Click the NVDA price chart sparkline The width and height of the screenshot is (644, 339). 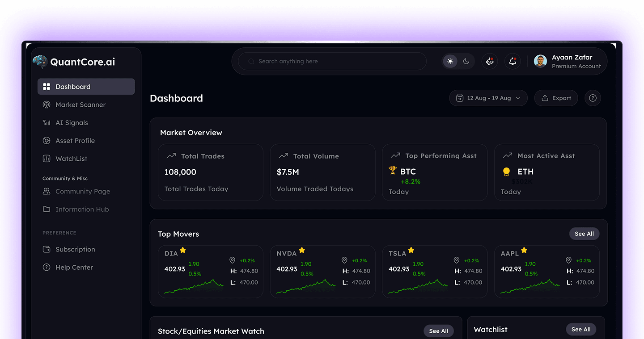pos(306,287)
